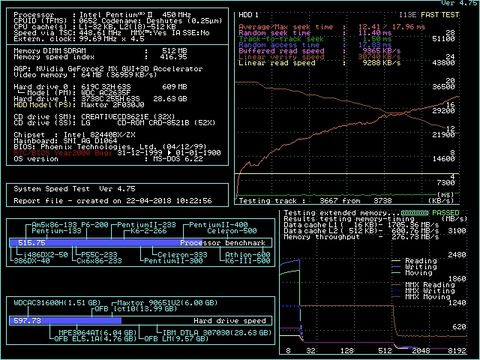Screen dimensions: 480x360
Task: Click the HDD Model Maxtor 2F030J0 line
Action: point(79,105)
